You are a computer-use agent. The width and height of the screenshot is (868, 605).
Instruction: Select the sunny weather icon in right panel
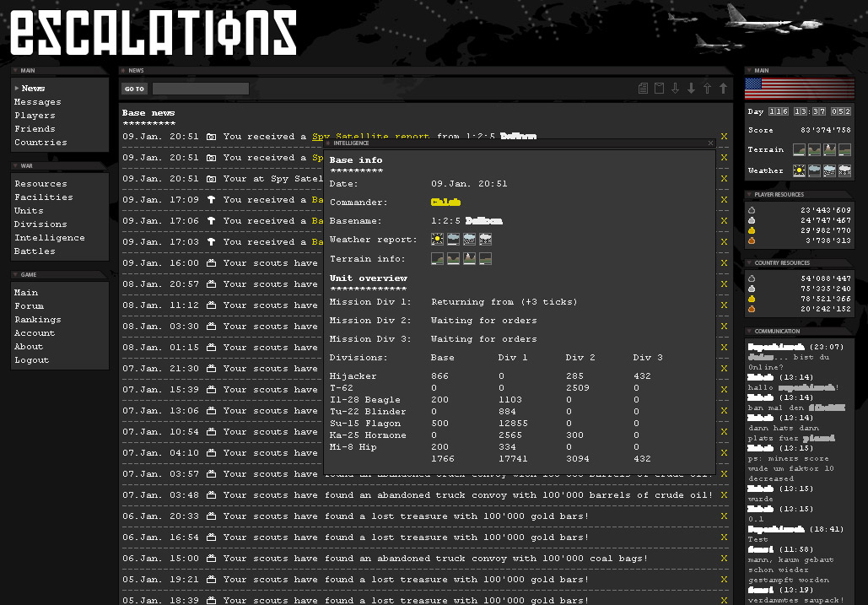(x=799, y=170)
